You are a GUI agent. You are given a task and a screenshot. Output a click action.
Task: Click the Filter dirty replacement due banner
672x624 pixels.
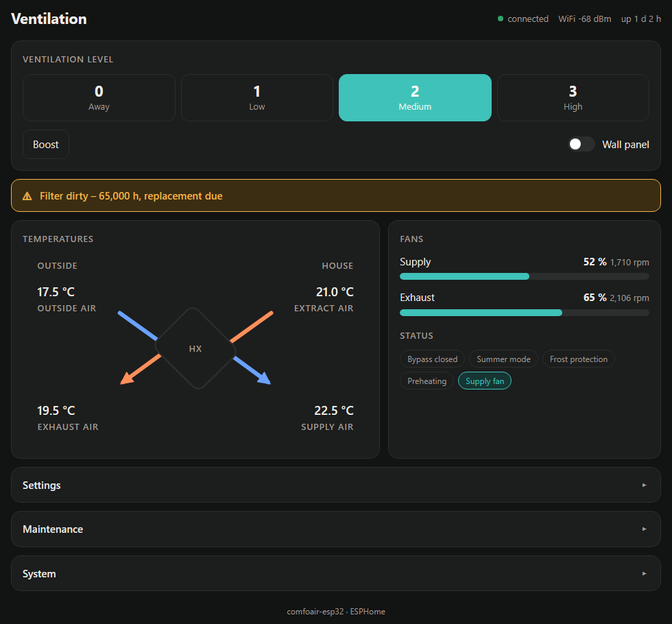[x=335, y=195]
